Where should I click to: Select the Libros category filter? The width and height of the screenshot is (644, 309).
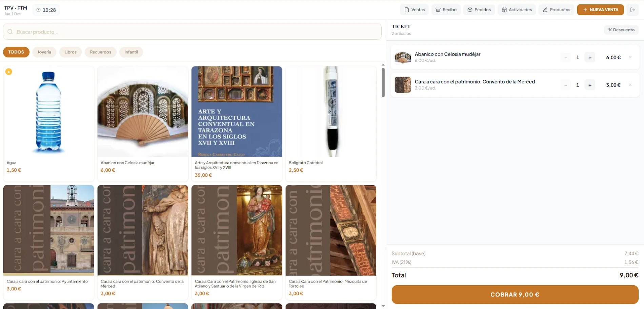click(x=71, y=52)
